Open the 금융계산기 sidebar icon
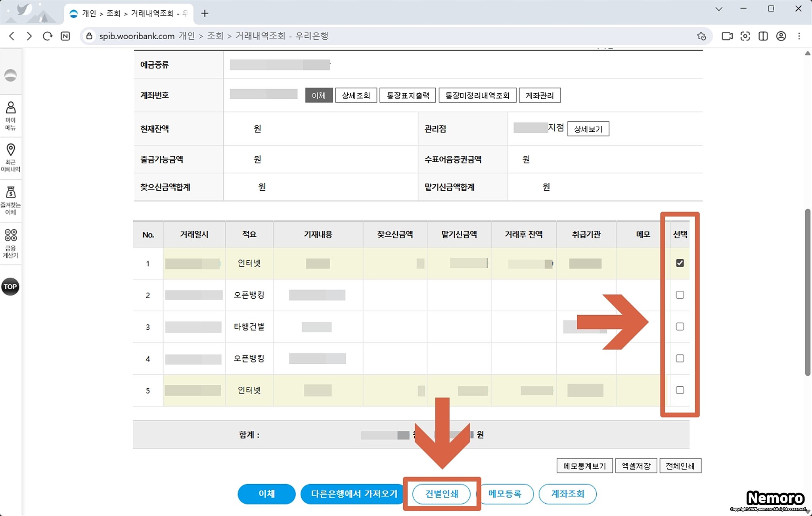Image resolution: width=812 pixels, height=516 pixels. tap(11, 243)
